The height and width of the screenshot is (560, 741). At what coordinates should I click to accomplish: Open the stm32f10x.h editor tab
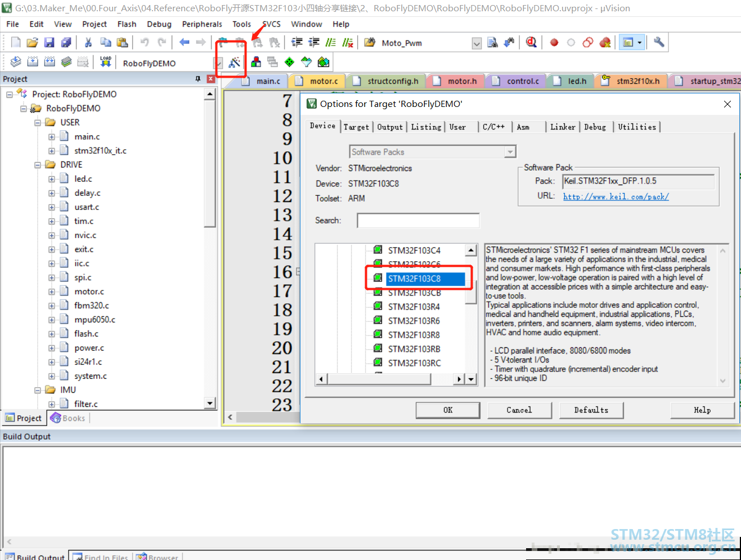pos(632,81)
